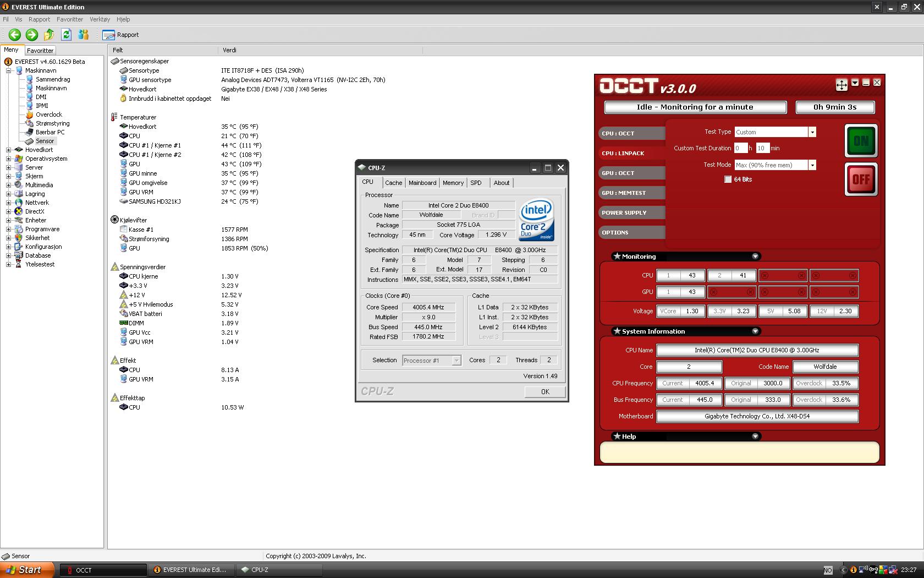This screenshot has height=578, width=924.
Task: Collapse the Monitoring section in OCCT
Action: click(755, 257)
